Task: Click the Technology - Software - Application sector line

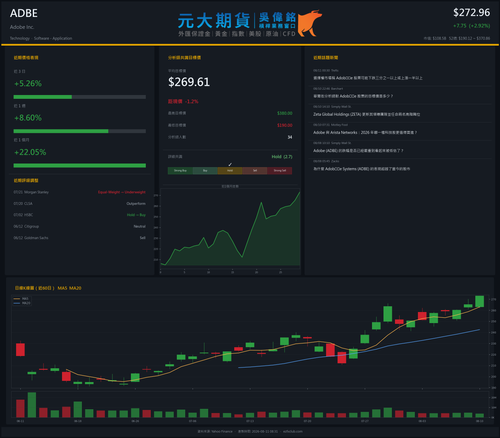Action: [41, 38]
